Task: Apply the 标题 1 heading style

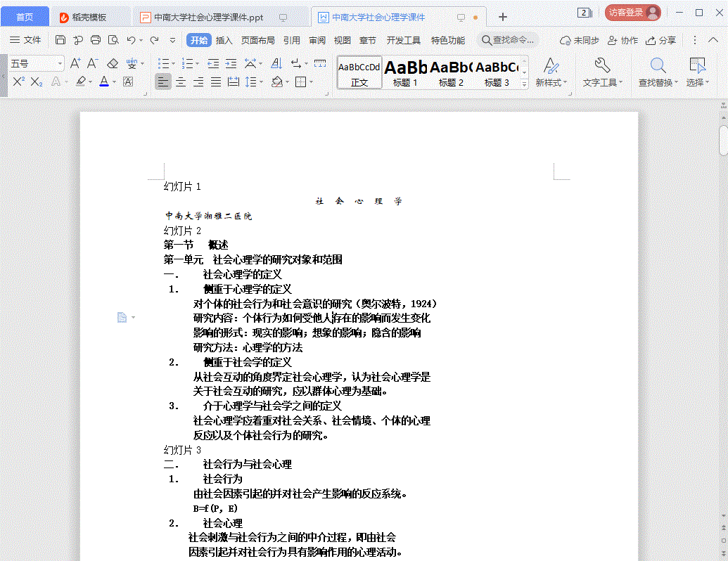Action: pyautogui.click(x=405, y=73)
